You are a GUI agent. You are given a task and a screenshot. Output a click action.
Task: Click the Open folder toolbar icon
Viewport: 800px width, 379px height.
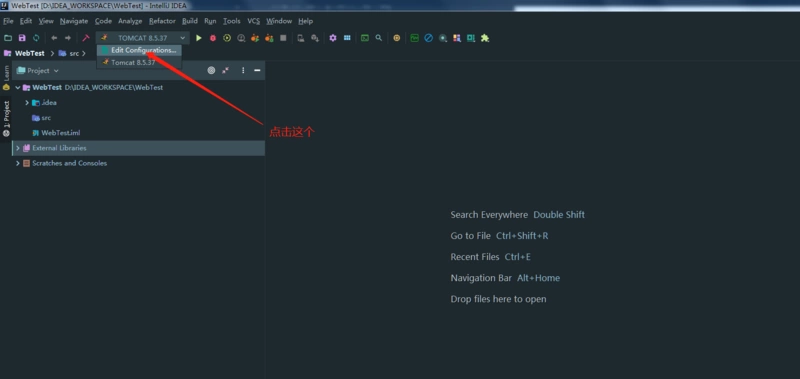(x=8, y=38)
